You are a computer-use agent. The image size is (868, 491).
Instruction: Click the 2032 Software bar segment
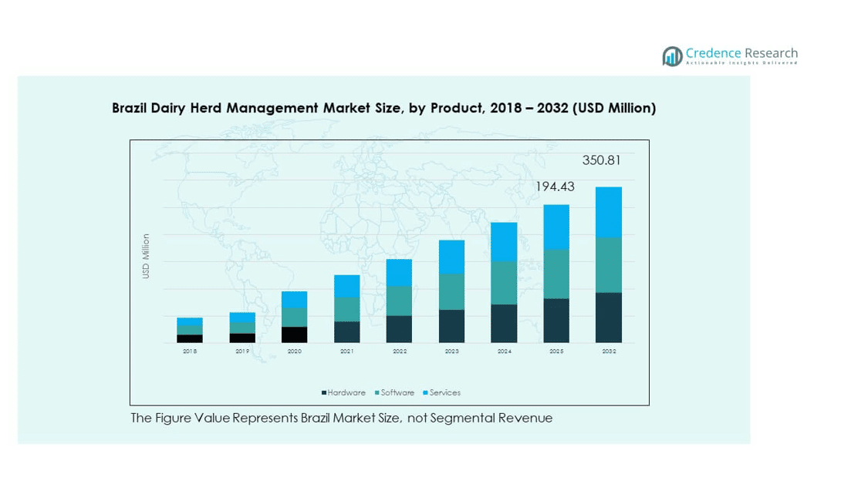[x=608, y=264]
